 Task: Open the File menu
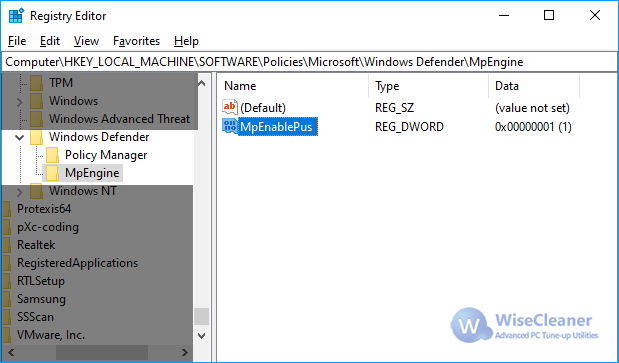pyautogui.click(x=17, y=41)
